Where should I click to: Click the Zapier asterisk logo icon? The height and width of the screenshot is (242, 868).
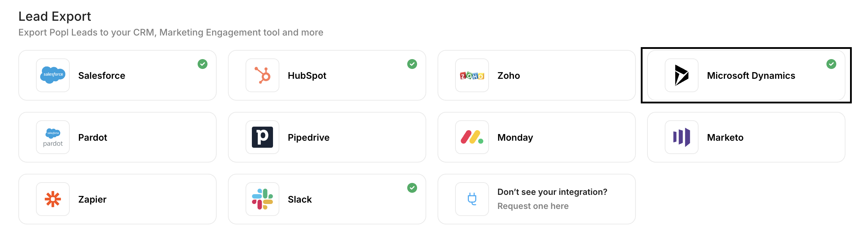[x=53, y=199]
